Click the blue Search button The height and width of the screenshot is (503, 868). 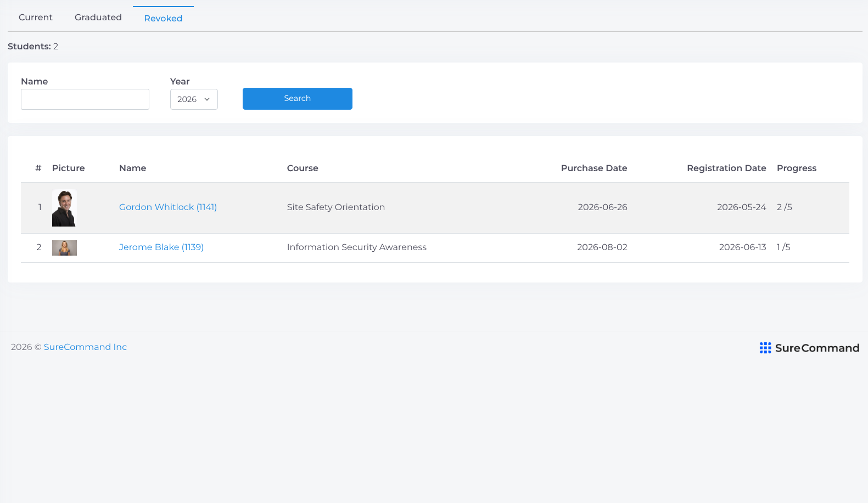(x=298, y=99)
